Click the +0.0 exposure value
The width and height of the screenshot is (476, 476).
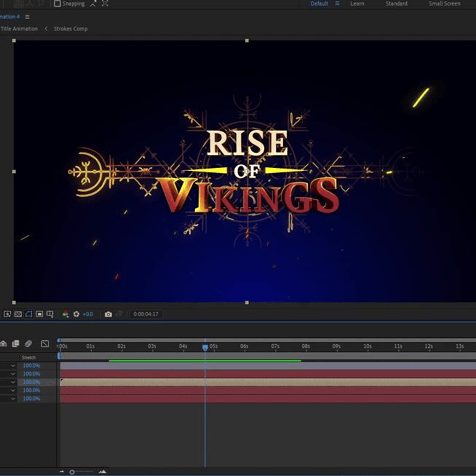tap(88, 314)
